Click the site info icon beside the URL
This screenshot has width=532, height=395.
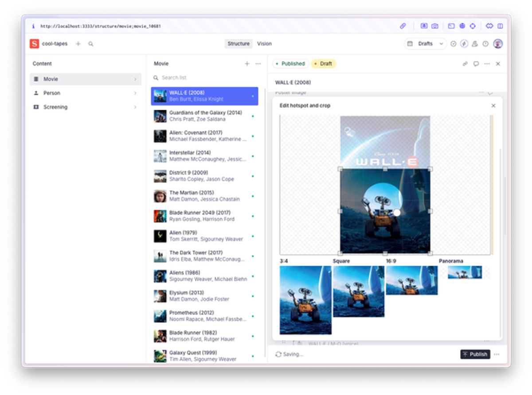pyautogui.click(x=33, y=26)
